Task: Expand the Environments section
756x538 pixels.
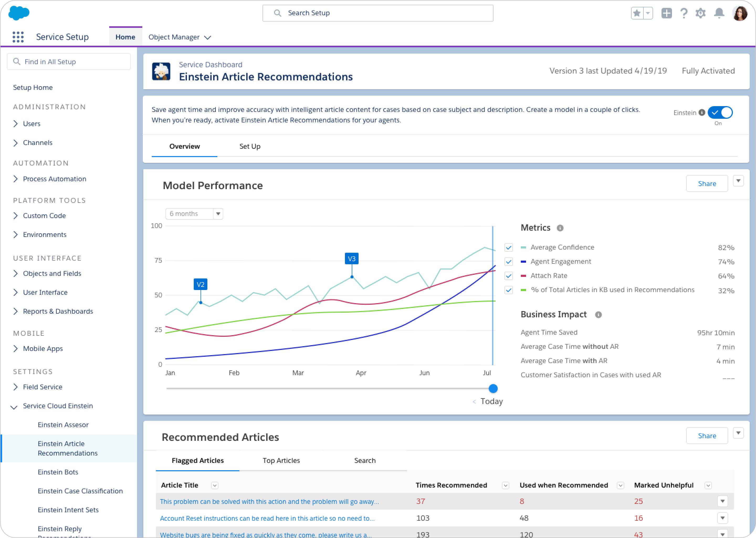Action: [15, 235]
